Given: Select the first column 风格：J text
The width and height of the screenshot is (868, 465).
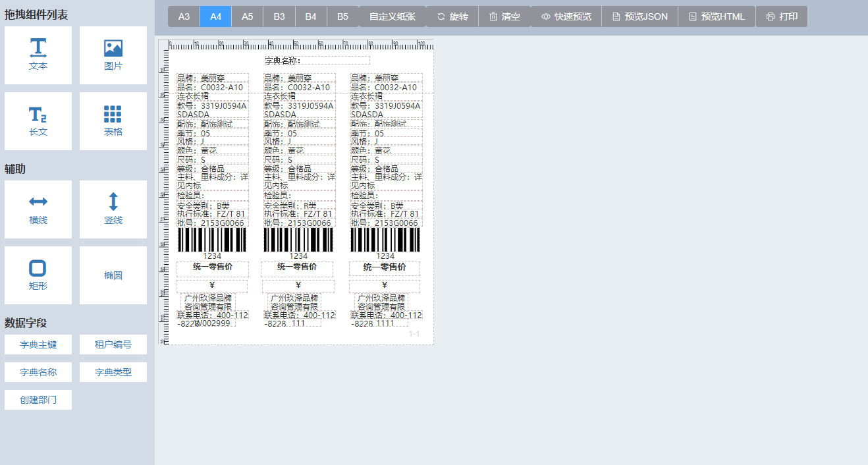Looking at the screenshot, I should (213, 141).
